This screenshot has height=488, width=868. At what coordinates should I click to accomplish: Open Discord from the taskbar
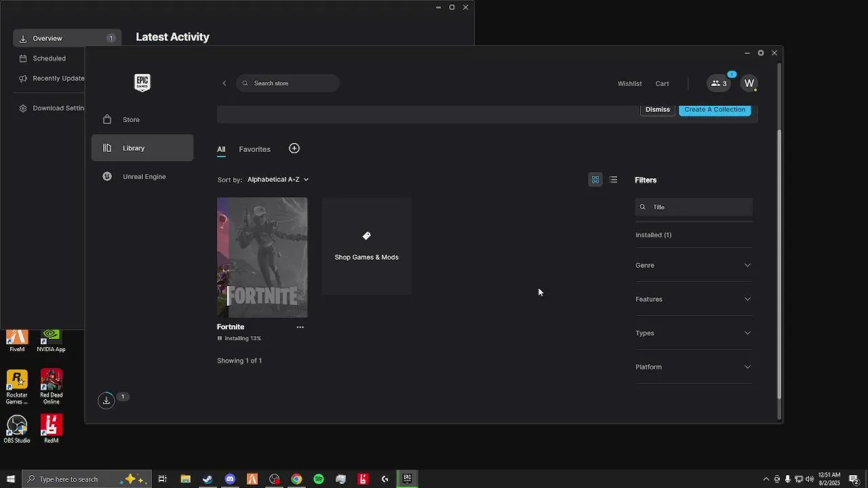pos(230,479)
